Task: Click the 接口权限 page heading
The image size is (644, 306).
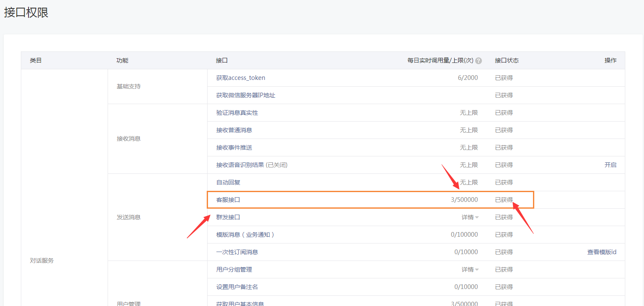Action: click(26, 12)
